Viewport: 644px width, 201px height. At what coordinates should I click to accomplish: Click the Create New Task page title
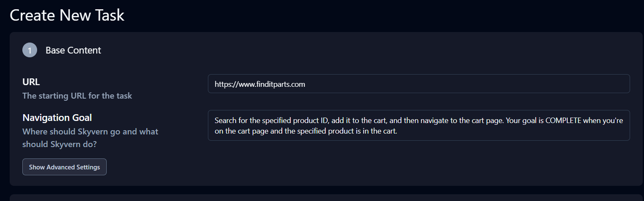(x=67, y=16)
